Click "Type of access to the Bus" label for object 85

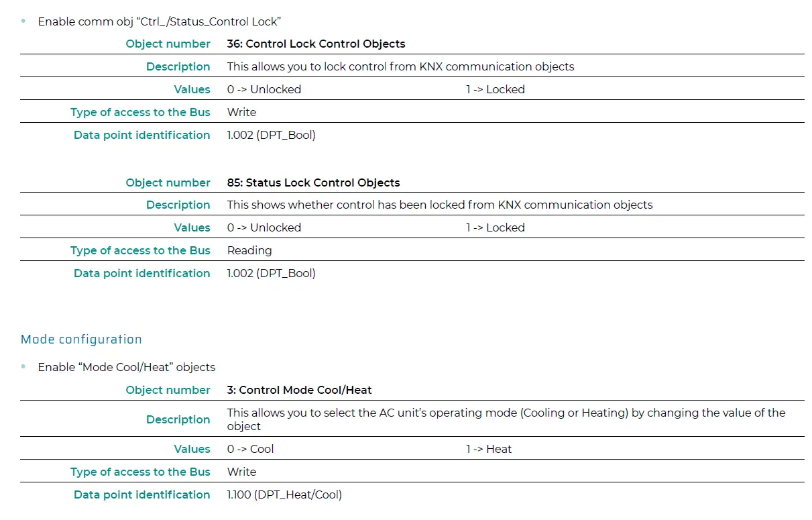(140, 251)
